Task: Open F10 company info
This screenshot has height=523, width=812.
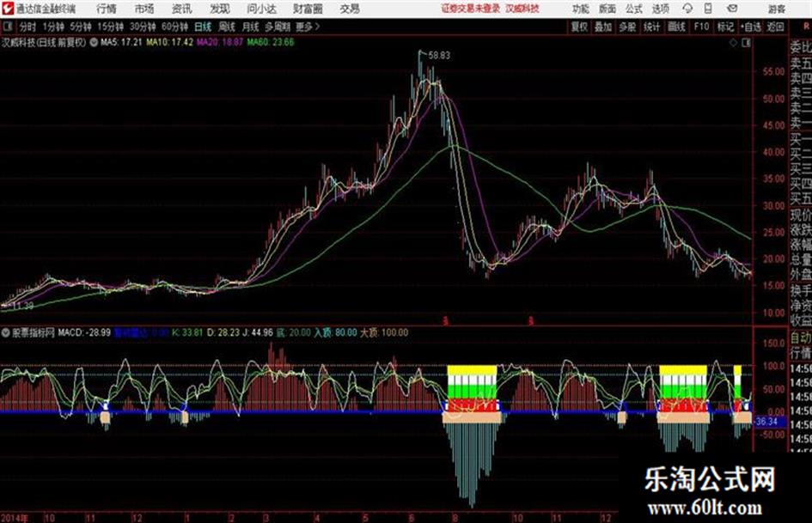Action: coord(702,27)
